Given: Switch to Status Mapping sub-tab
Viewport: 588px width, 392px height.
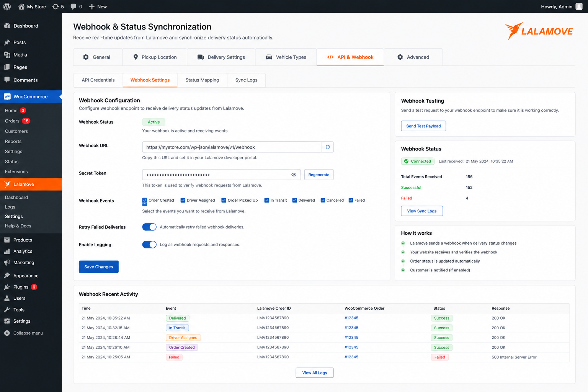Looking at the screenshot, I should [202, 80].
